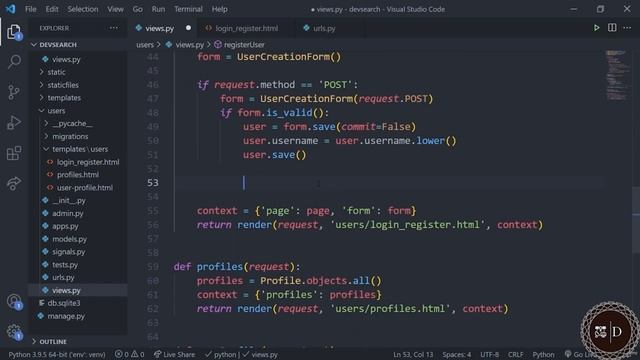Open the View menu

[x=115, y=9]
